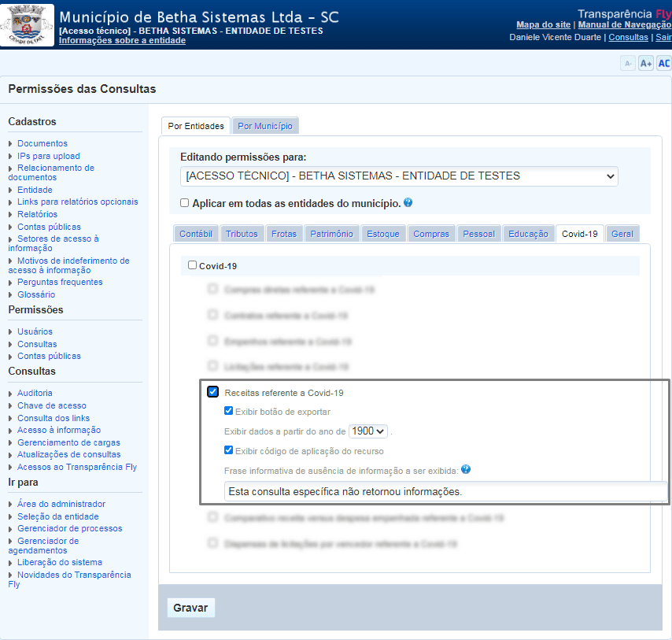Enable "Aplicar em todas as entidades do município"
The width and height of the screenshot is (672, 640).
pos(183,203)
